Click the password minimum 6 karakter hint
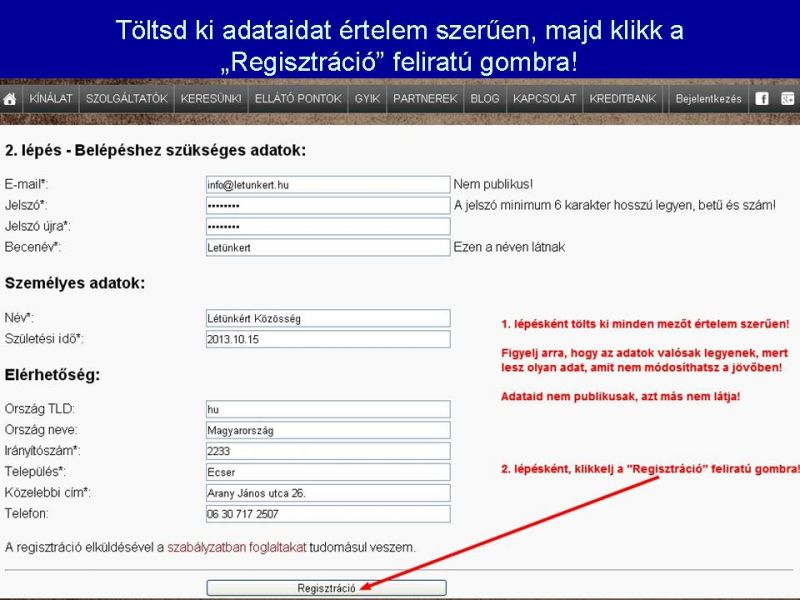Viewport: 800px width, 600px height. [615, 205]
